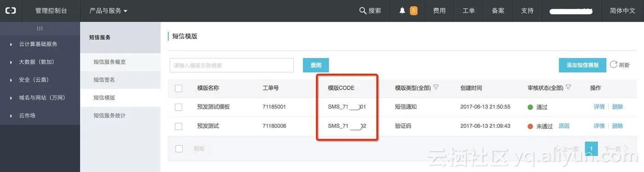Open notifications bell icon
Image resolution: width=644 pixels, height=172 pixels.
click(x=402, y=11)
